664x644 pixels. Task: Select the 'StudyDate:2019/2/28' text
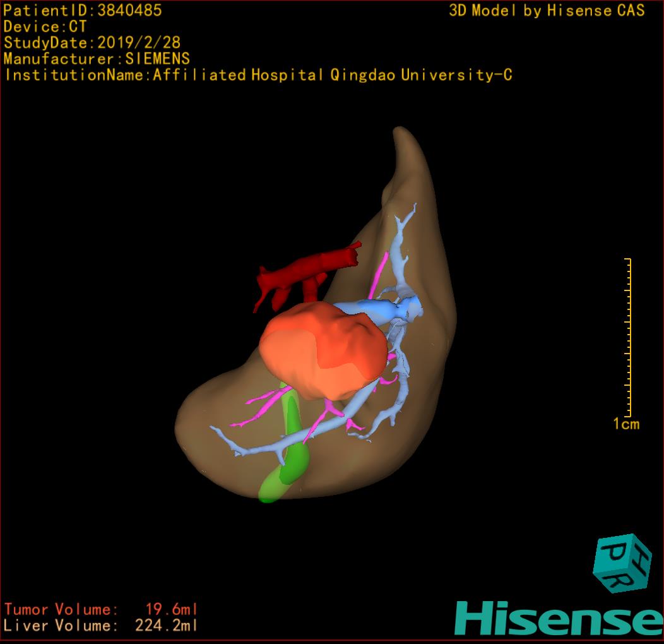coord(92,43)
